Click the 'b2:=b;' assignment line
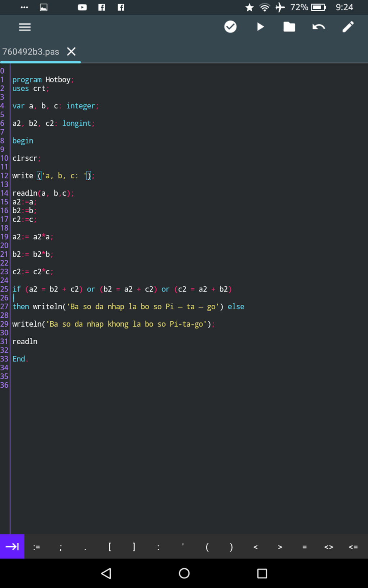Screen dimensions: 368x588 click(x=24, y=211)
